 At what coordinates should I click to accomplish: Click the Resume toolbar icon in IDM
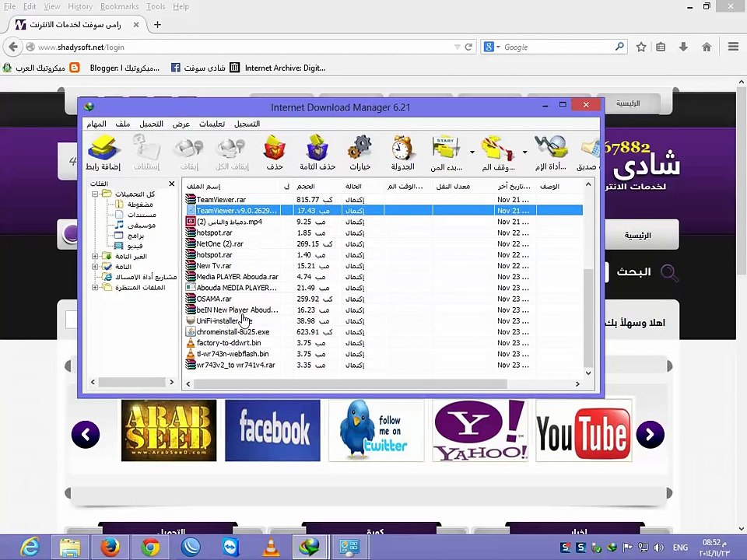(146, 152)
